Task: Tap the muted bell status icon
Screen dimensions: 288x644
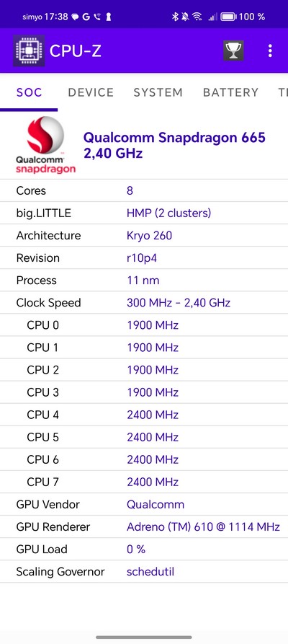Action: pos(185,17)
